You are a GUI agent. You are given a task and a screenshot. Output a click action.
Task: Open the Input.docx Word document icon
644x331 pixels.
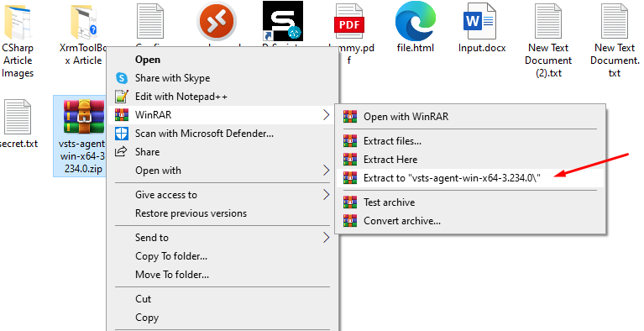[x=479, y=20]
